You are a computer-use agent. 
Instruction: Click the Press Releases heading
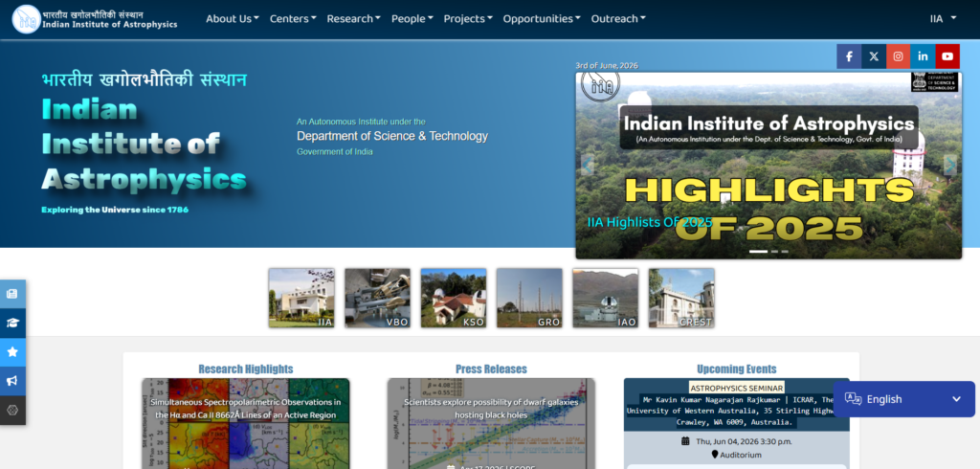[x=491, y=368]
